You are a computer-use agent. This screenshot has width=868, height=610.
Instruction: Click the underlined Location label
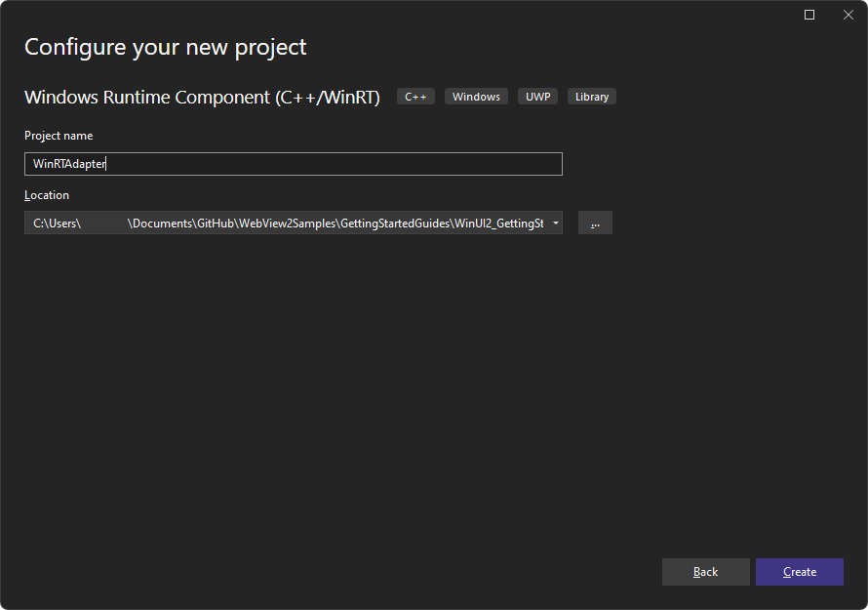46,194
